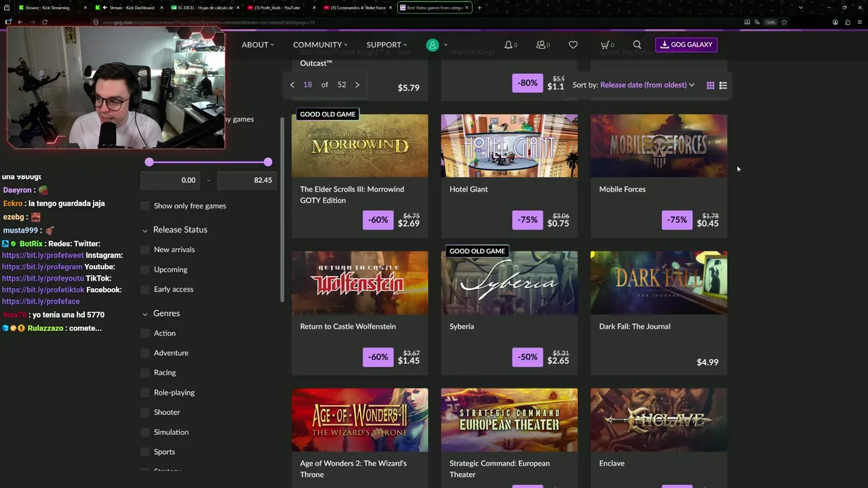Check the Shooter genre filter
This screenshot has height=488, width=868.
[x=144, y=412]
